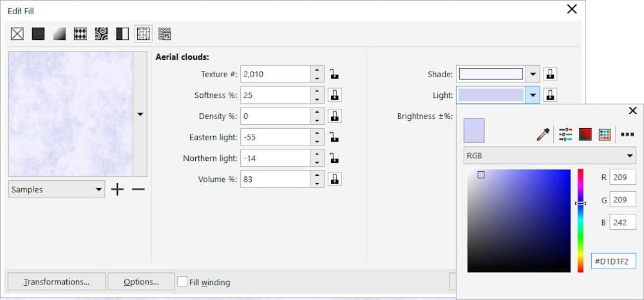Enable the Fill winding checkbox
Image resolution: width=644 pixels, height=300 pixels.
(183, 282)
